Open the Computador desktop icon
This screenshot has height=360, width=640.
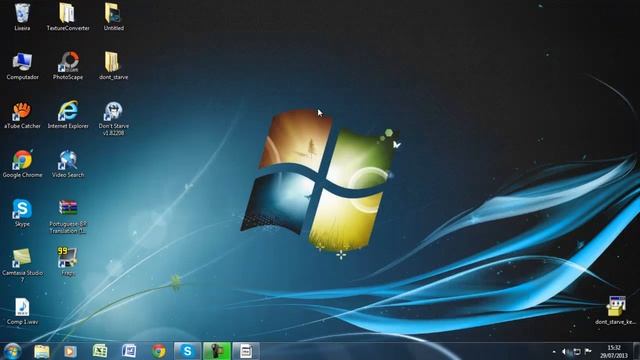tap(22, 66)
